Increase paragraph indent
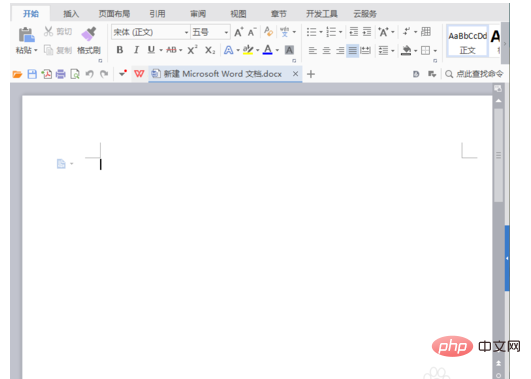The image size is (531, 379). point(367,32)
